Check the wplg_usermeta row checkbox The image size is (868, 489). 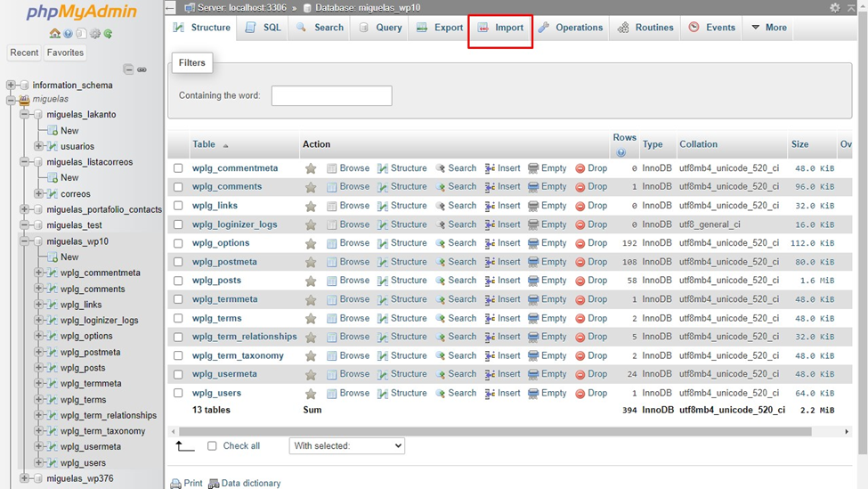tap(178, 374)
